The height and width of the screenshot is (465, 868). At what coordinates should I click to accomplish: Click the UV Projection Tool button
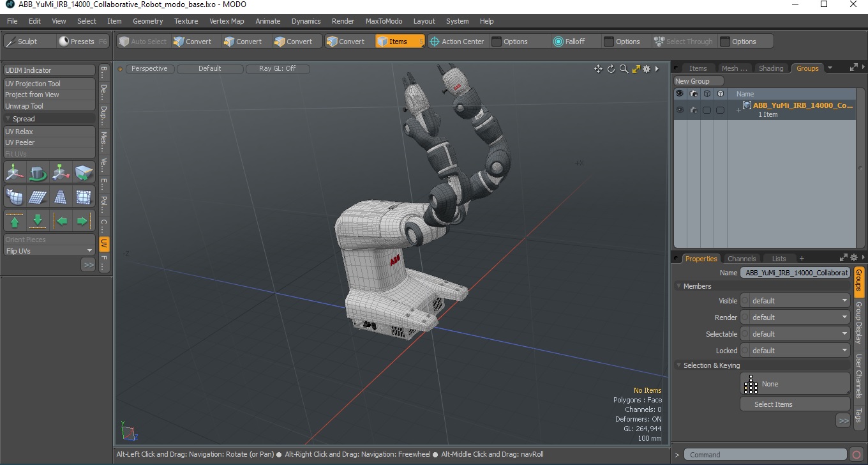tap(49, 84)
